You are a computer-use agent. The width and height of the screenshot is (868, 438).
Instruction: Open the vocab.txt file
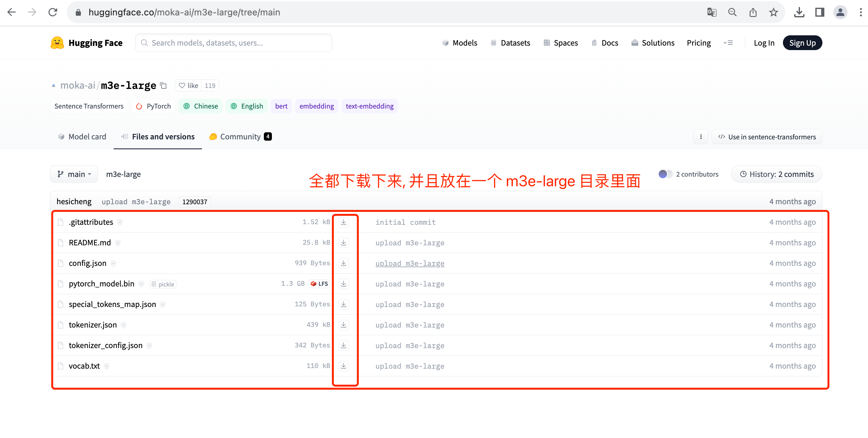pyautogui.click(x=84, y=366)
